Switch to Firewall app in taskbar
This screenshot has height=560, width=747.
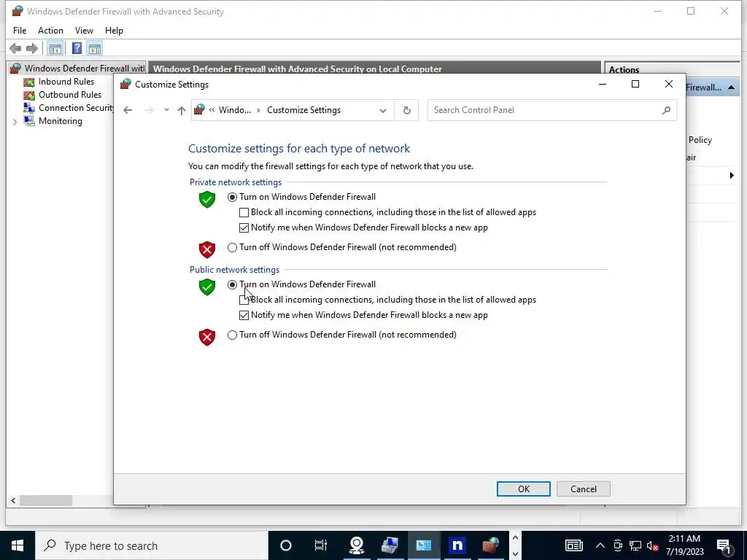[491, 545]
